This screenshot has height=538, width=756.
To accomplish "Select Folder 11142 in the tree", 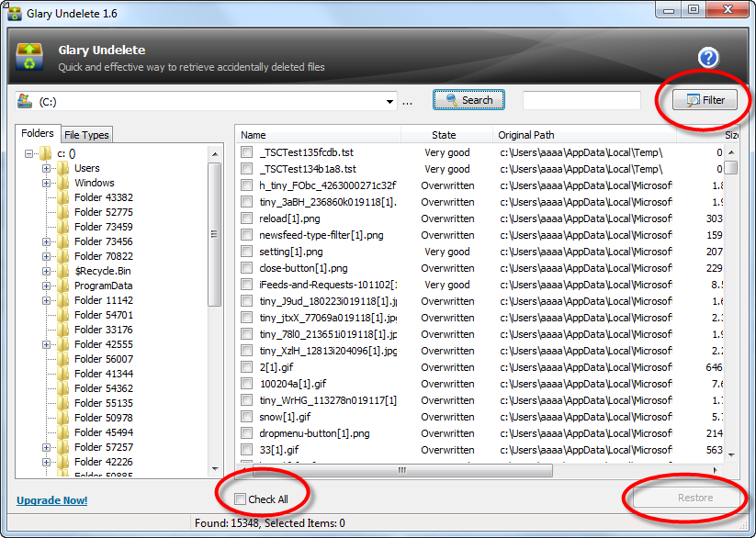I will pyautogui.click(x=104, y=300).
